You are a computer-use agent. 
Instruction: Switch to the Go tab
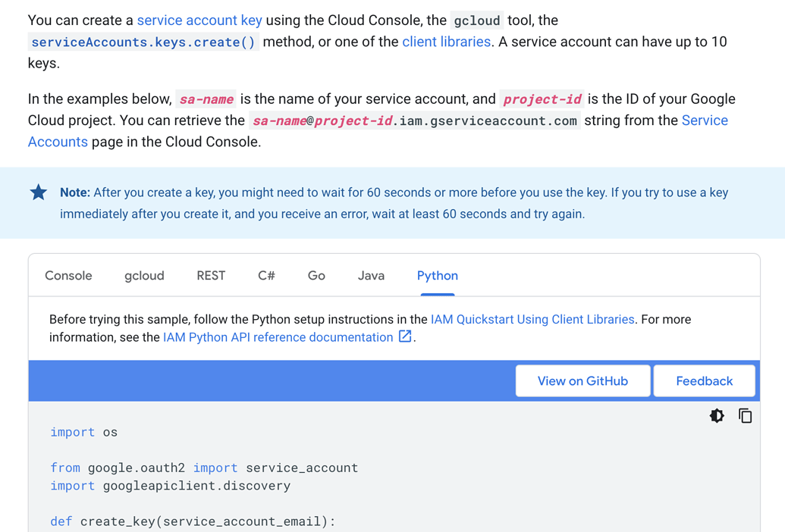(316, 276)
